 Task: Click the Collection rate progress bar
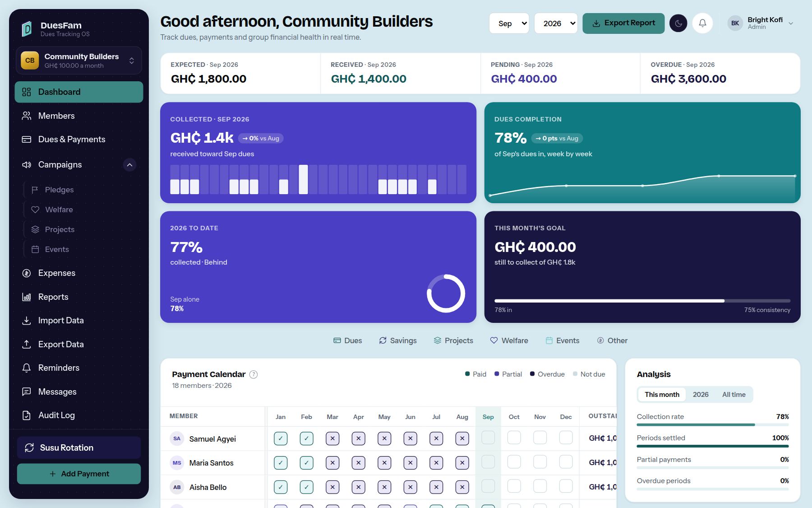[713, 425]
